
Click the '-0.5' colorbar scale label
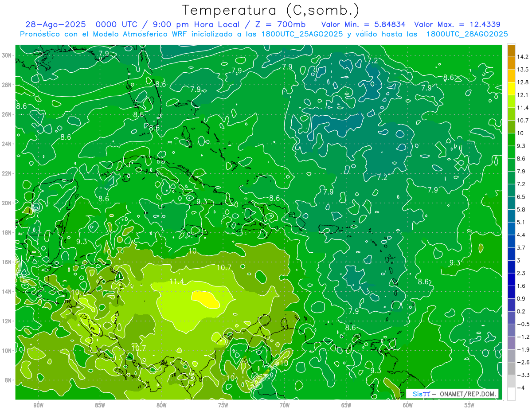point(523,324)
